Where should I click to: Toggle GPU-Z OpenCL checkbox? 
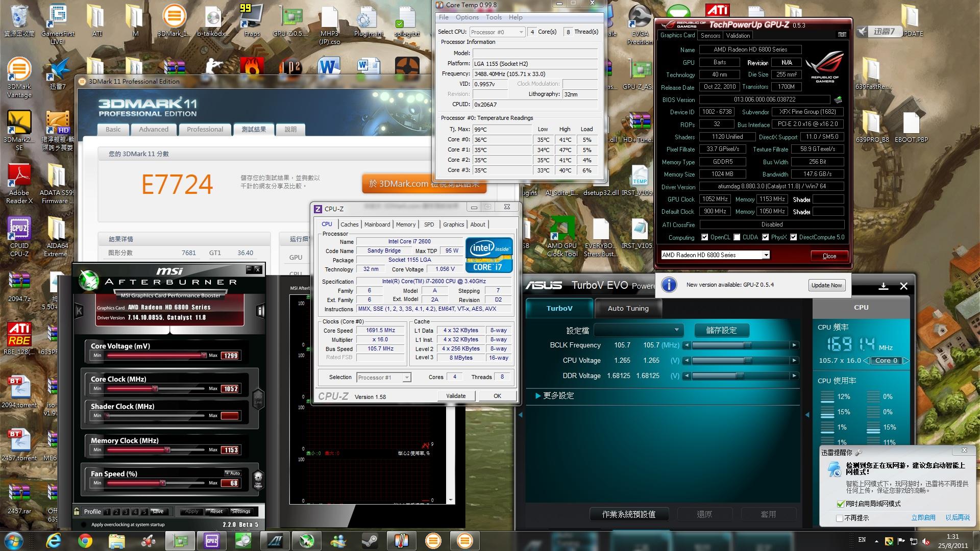point(704,237)
